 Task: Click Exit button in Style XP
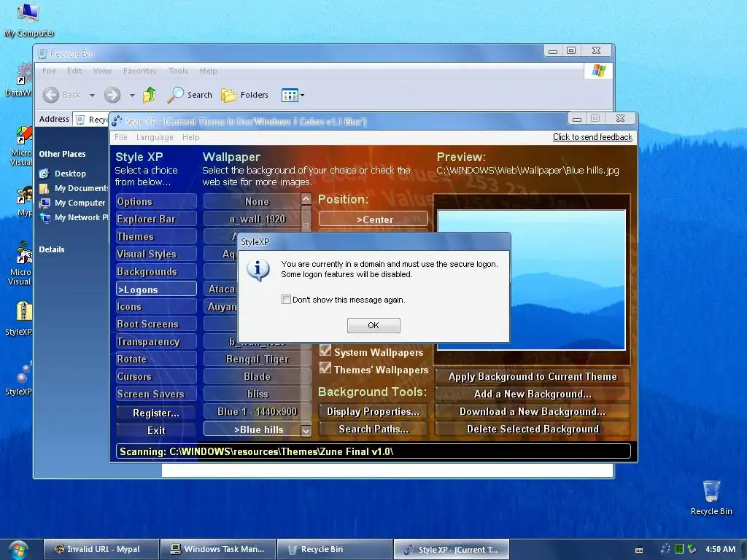click(x=156, y=430)
